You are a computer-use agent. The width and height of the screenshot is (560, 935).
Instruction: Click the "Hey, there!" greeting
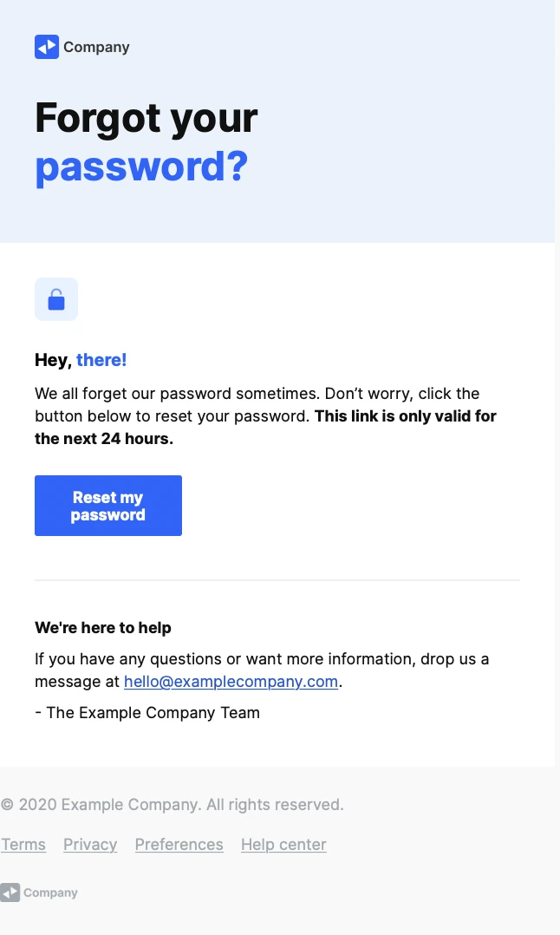coord(81,360)
